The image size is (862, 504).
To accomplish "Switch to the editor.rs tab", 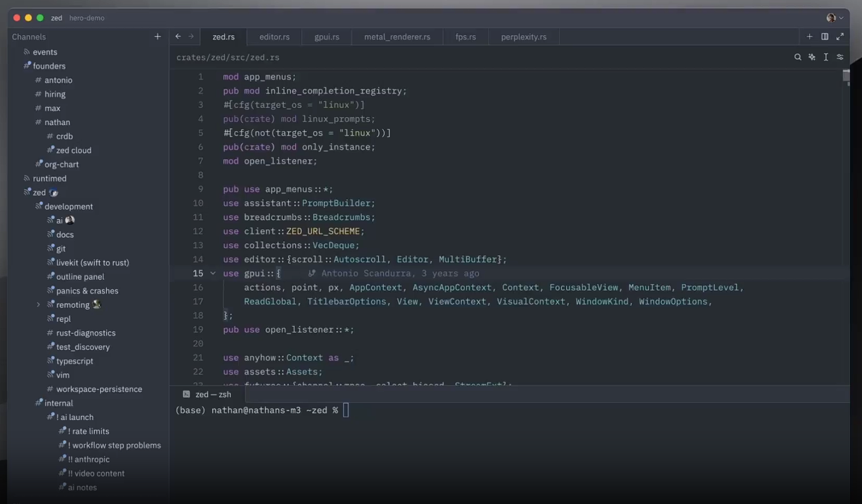I will click(x=274, y=37).
